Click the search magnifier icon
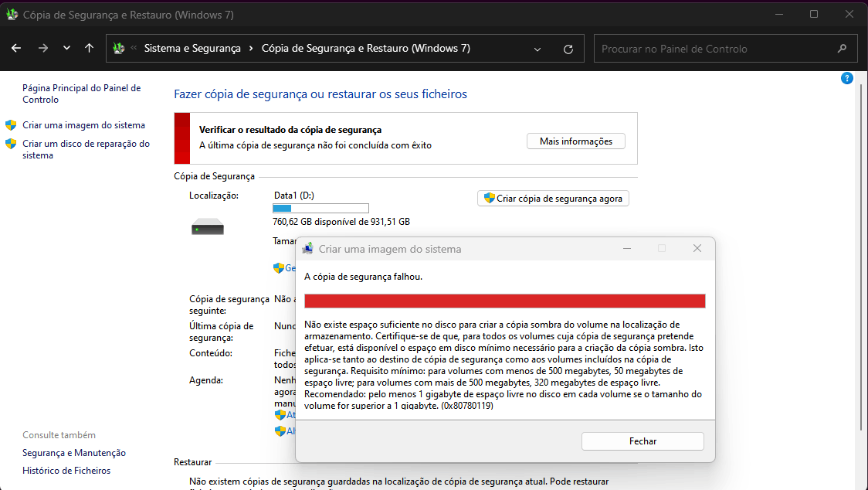868x490 pixels. tap(842, 49)
